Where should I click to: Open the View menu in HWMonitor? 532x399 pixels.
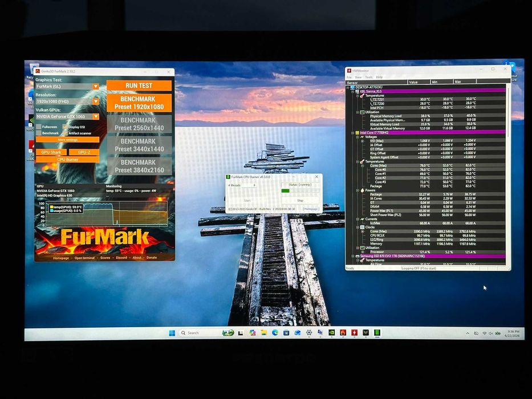click(x=358, y=78)
